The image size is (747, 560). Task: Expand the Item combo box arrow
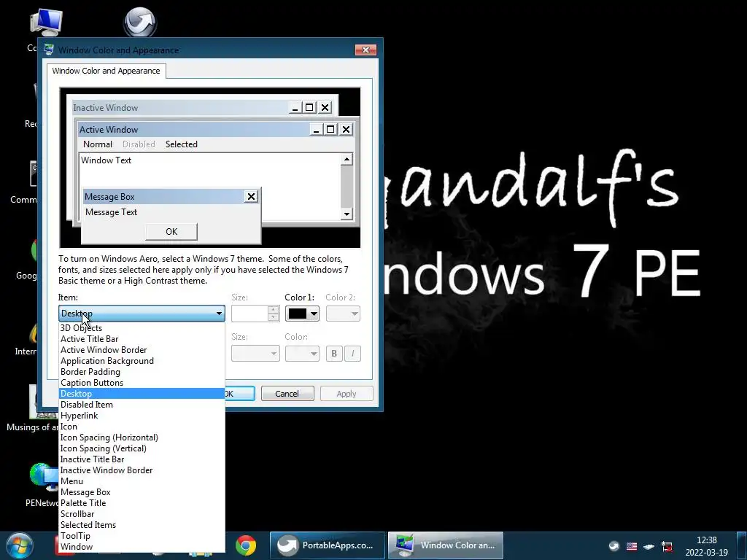point(219,314)
